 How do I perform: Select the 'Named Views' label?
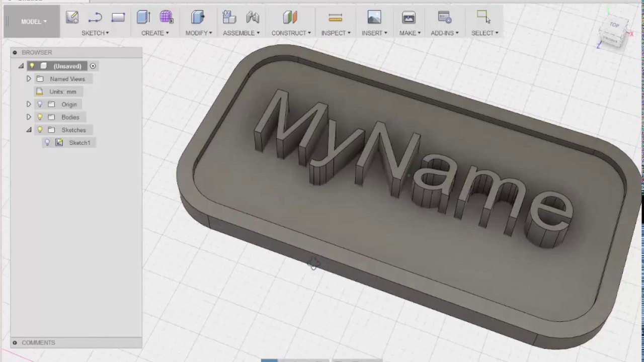(67, 79)
